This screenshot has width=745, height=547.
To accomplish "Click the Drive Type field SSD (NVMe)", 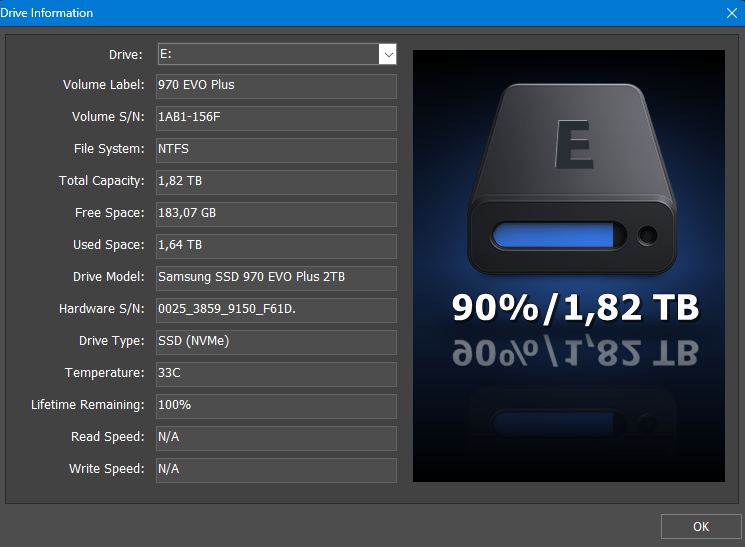I will (276, 342).
